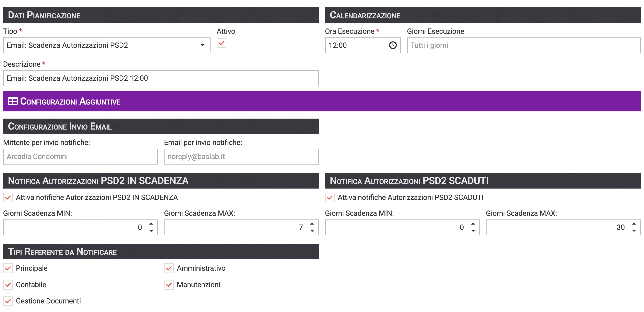Viewport: 644px width, 312px height.
Task: Increase Giorni Scadenza MIN for IN SCADENZA
Action: pos(151,224)
